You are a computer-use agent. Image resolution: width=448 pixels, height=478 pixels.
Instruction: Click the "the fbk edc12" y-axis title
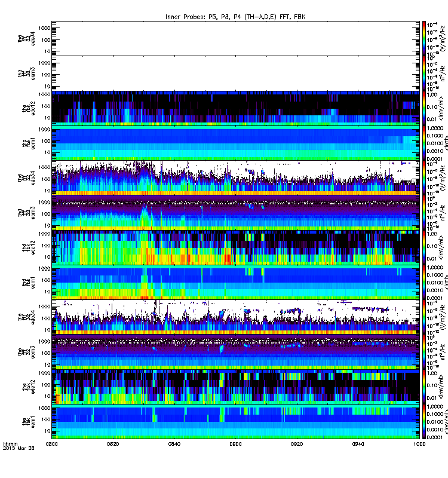(29, 387)
